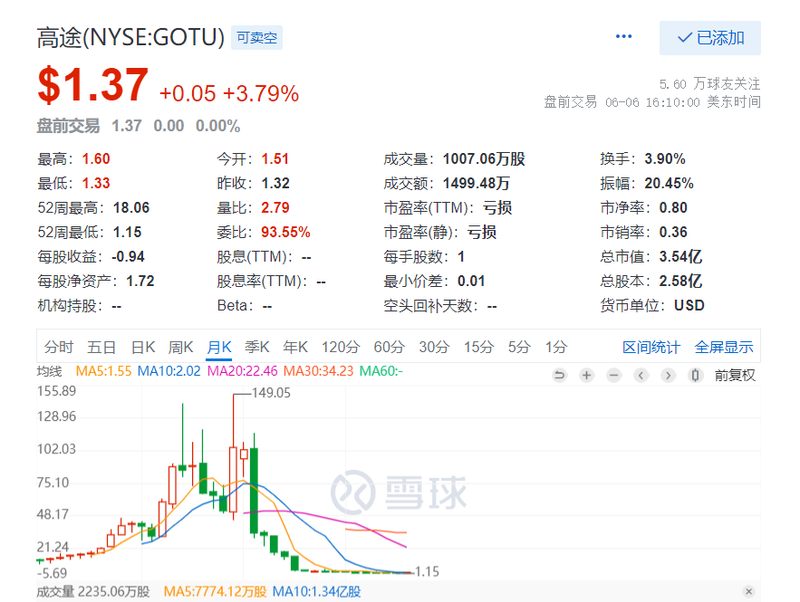Toggle the 已添加 watchlist button
Image resolution: width=800 pixels, height=602 pixels.
(x=710, y=38)
